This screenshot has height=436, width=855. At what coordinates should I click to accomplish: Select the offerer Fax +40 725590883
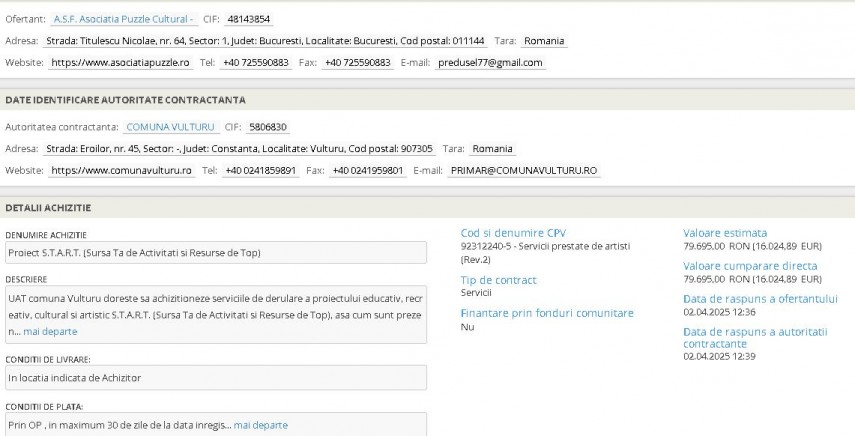[358, 63]
